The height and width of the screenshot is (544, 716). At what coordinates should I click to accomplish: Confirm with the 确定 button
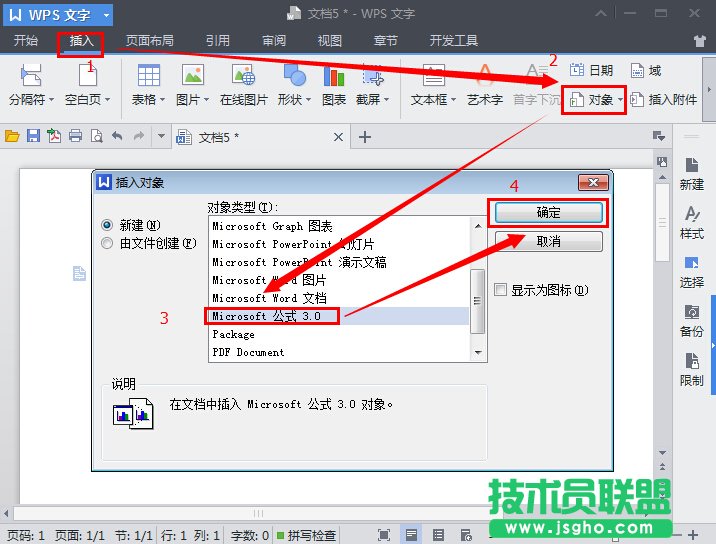(x=548, y=212)
